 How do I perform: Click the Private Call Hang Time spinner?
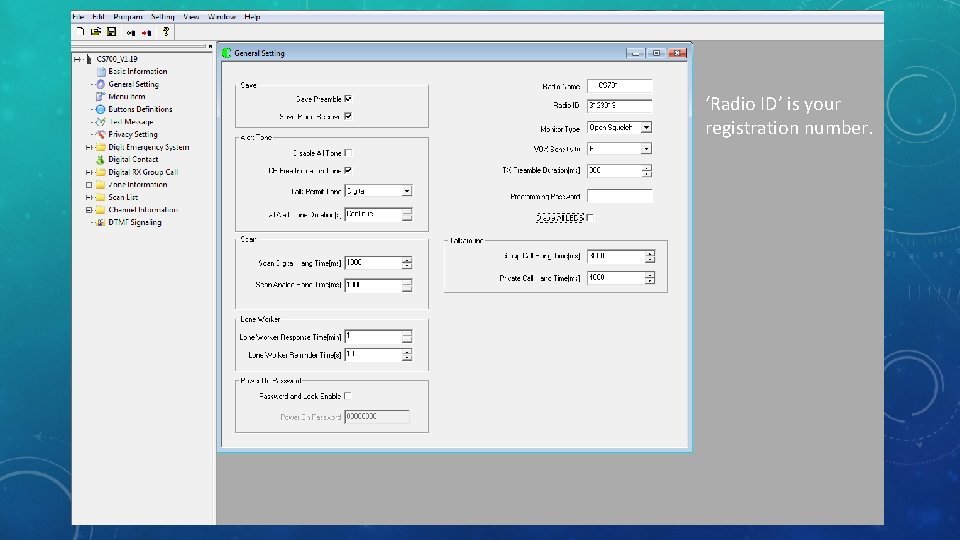coord(649,278)
